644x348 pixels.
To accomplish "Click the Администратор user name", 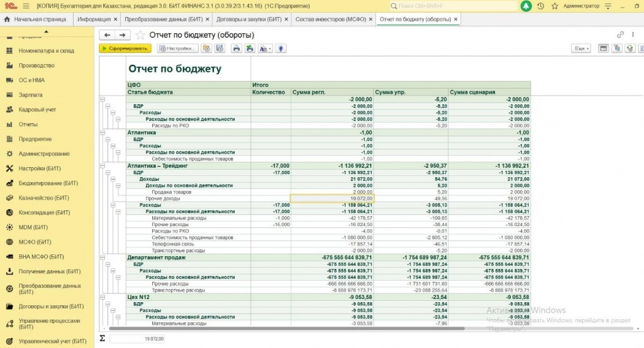I will [x=581, y=6].
